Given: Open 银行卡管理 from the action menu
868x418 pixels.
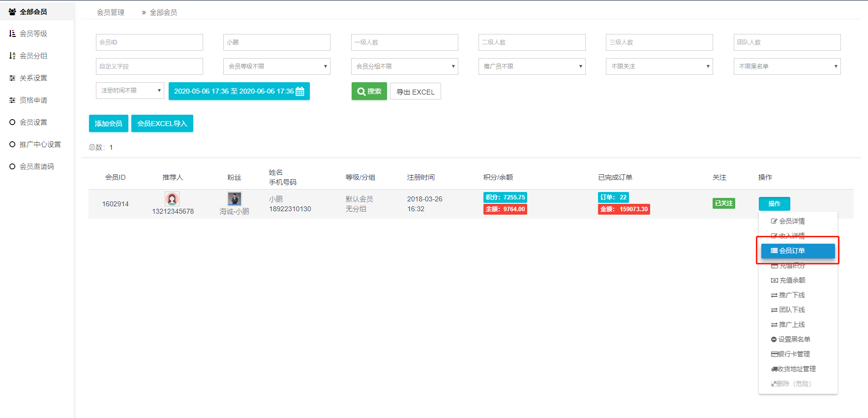Looking at the screenshot, I should (798, 354).
